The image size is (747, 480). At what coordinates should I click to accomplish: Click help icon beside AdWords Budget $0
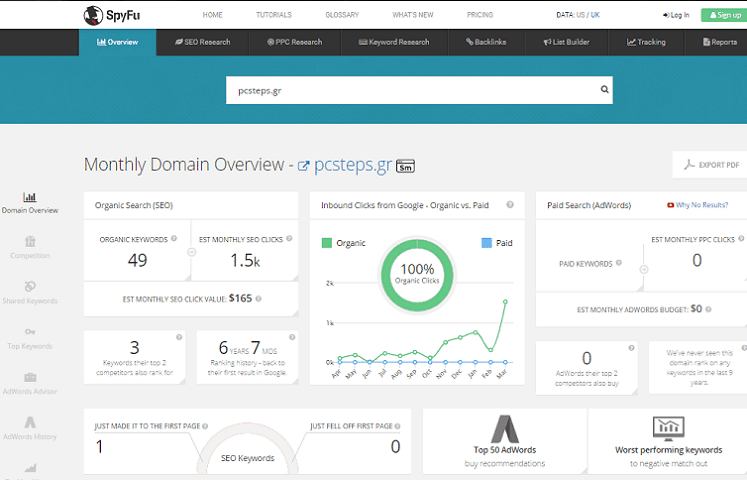[708, 309]
